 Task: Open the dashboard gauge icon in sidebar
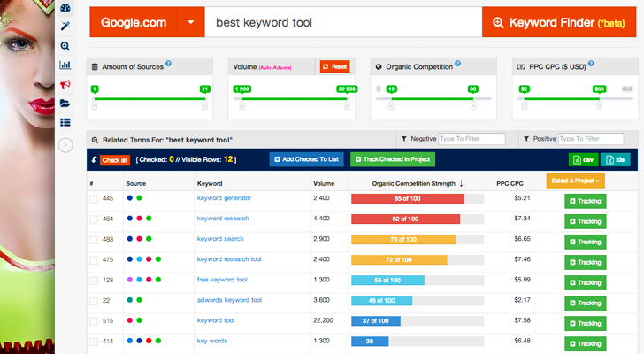tap(65, 7)
